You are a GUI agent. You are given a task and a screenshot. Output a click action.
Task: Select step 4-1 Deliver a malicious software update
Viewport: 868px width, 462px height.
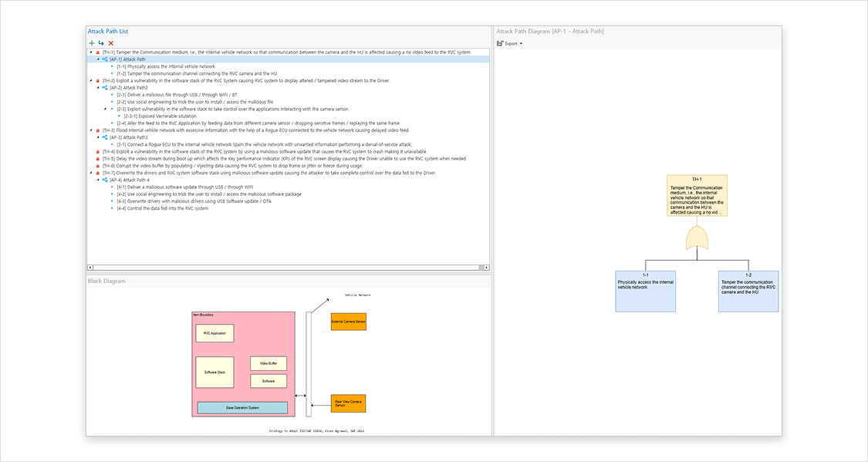tap(185, 187)
